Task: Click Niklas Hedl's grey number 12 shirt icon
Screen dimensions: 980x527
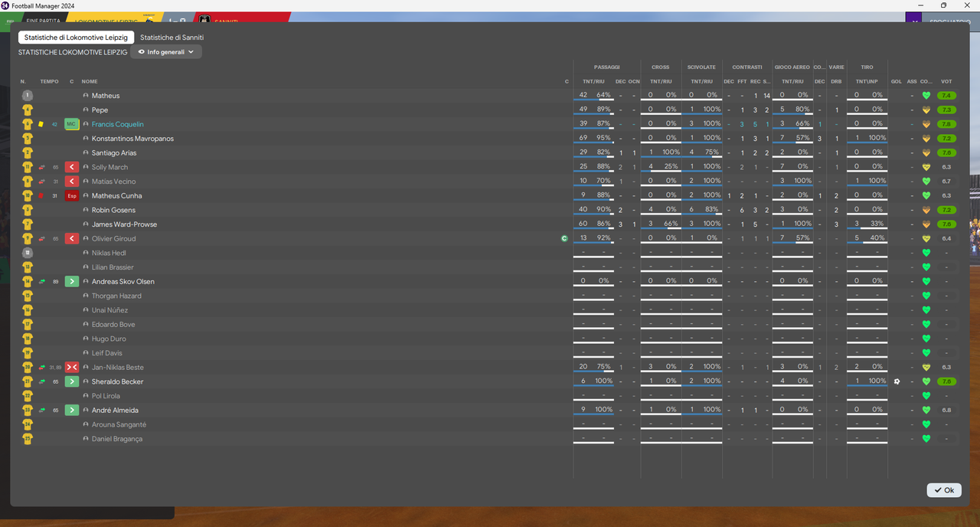Action: click(28, 253)
